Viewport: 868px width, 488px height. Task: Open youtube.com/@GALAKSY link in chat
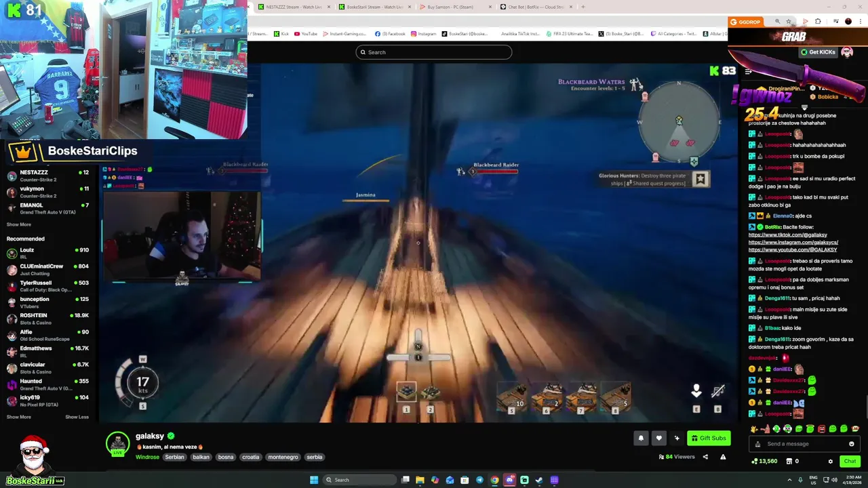(x=793, y=249)
